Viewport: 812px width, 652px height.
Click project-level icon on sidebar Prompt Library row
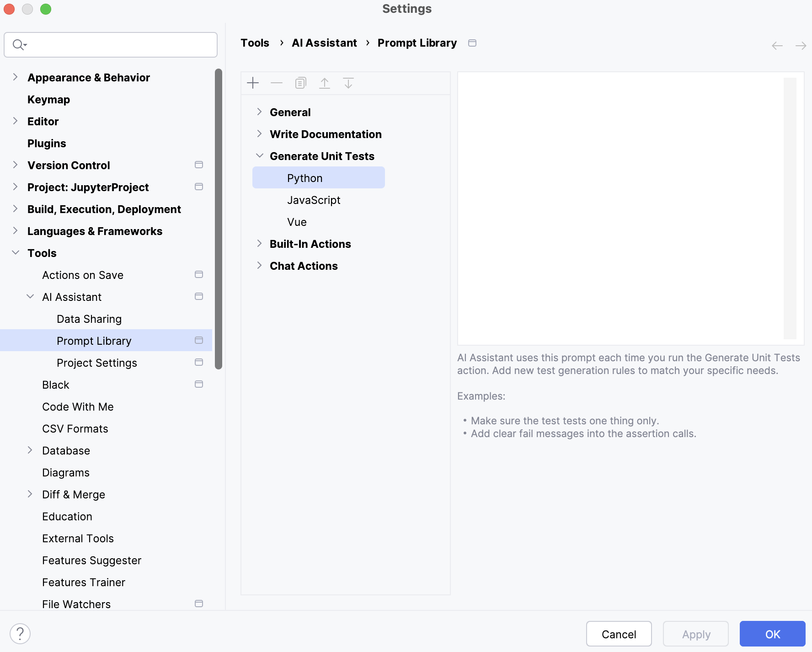[x=199, y=340]
